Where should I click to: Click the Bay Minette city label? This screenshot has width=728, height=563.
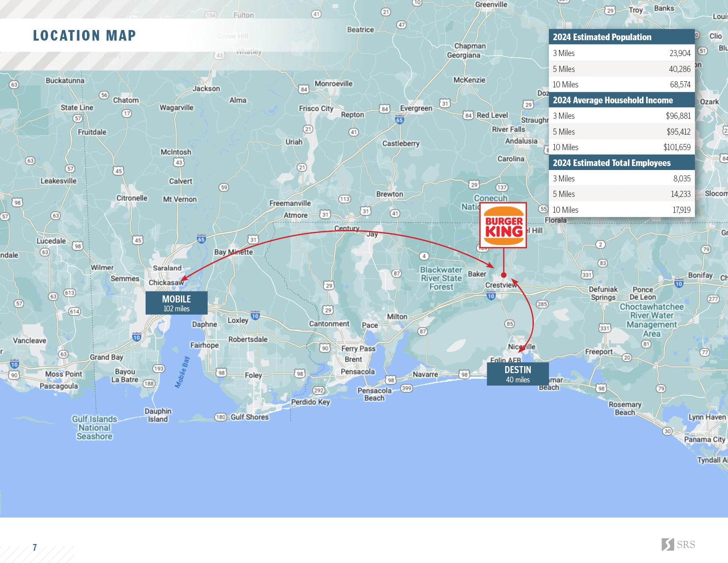pos(233,252)
